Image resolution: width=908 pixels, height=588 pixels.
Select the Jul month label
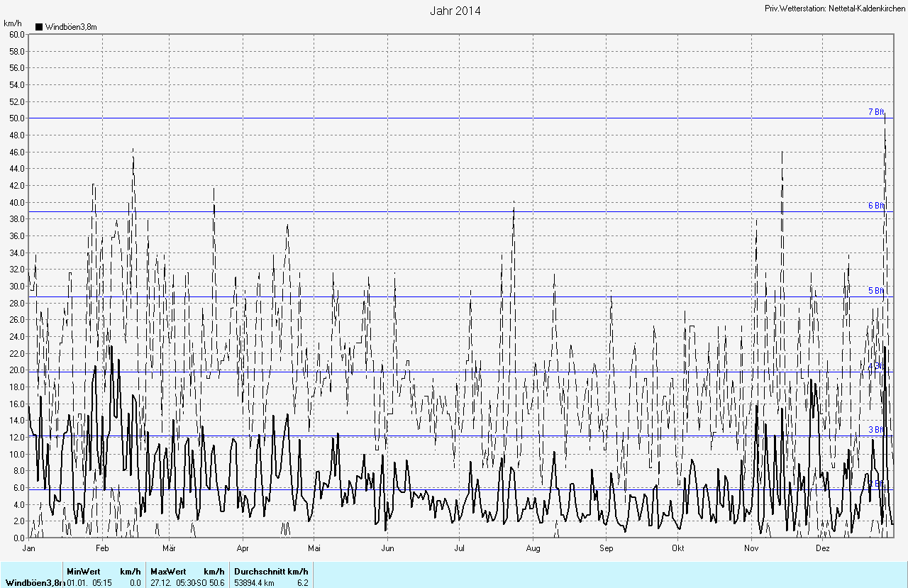(x=459, y=549)
